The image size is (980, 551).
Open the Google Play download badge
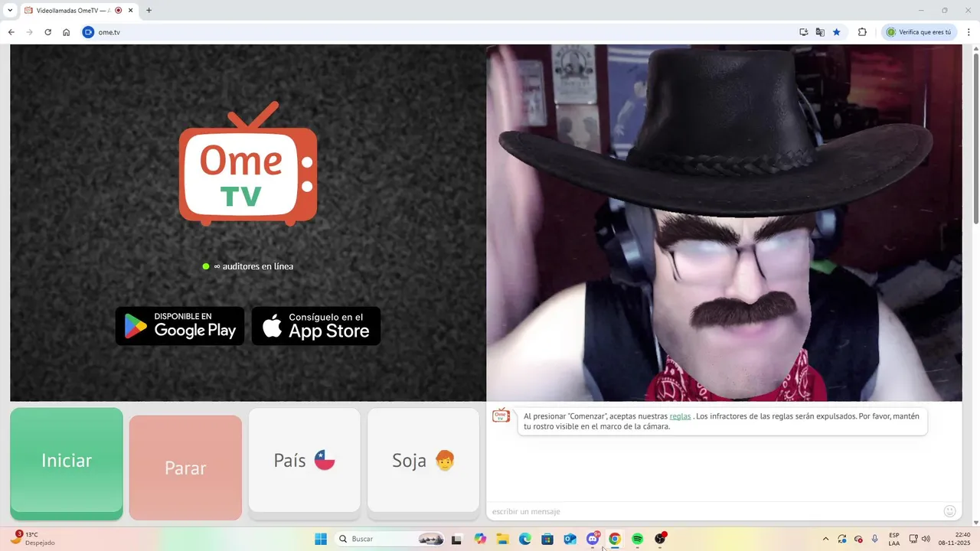180,326
